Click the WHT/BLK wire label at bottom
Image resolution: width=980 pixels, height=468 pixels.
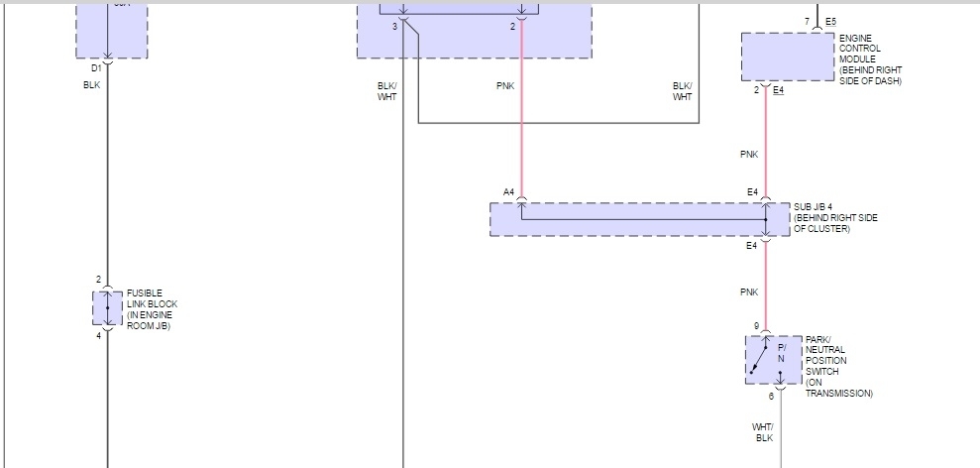[x=763, y=432]
